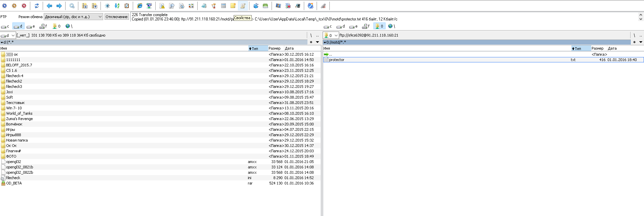Go forward with the blue right arrow
This screenshot has width=644, height=216.
tap(59, 6)
